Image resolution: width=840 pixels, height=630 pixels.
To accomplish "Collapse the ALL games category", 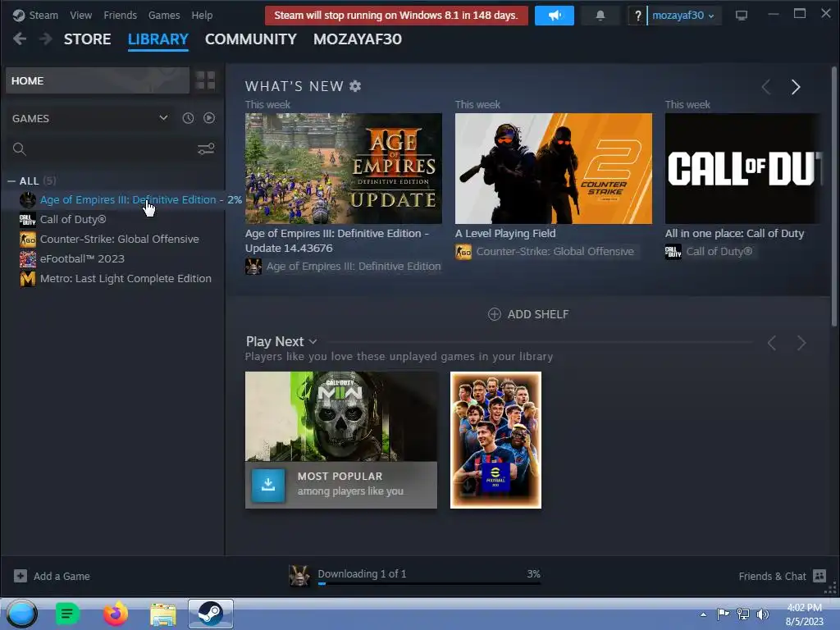I will coord(11,181).
